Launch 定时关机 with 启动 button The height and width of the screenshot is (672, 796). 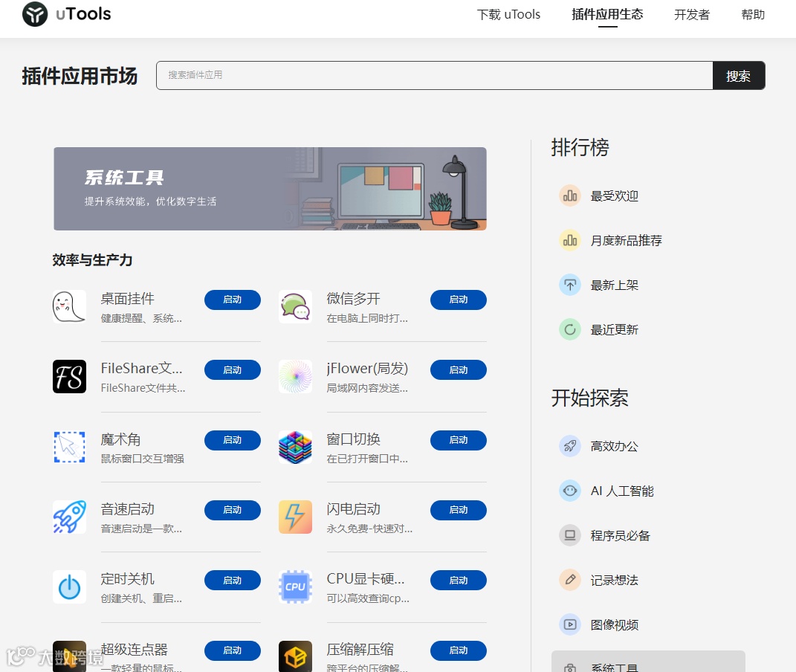(x=233, y=580)
